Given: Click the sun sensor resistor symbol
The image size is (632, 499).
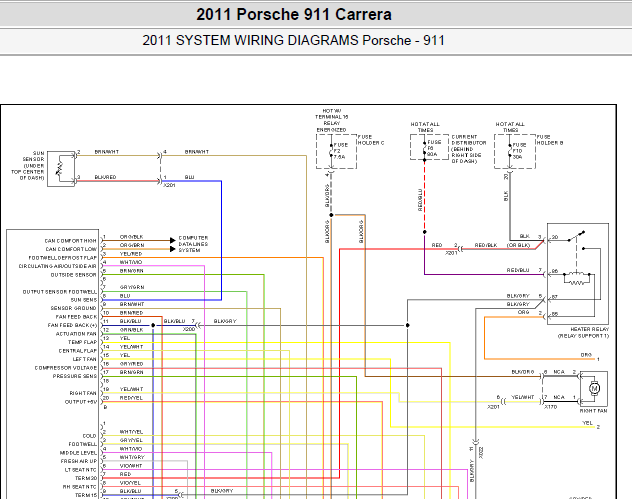Looking at the screenshot, I should click(x=60, y=168).
